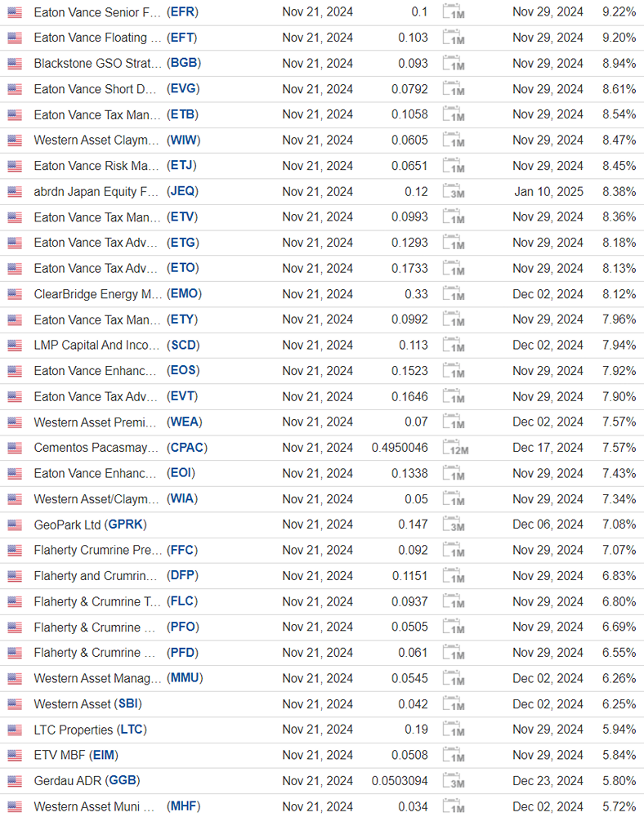Click the 3M frequency icon for JEQ

(453, 192)
